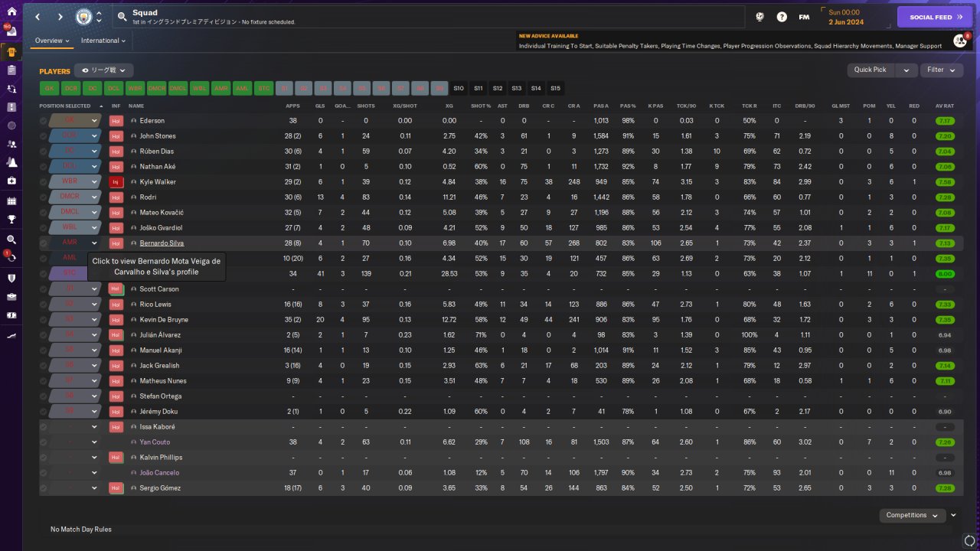Viewport: 980px width, 551px height.
Task: Open the Overview tab menu
Action: pos(52,41)
